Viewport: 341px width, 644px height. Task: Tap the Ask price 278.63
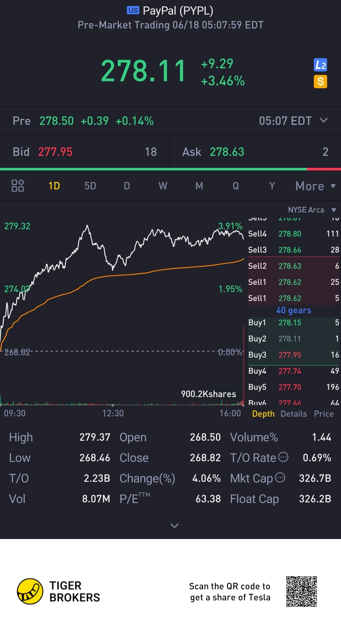227,152
